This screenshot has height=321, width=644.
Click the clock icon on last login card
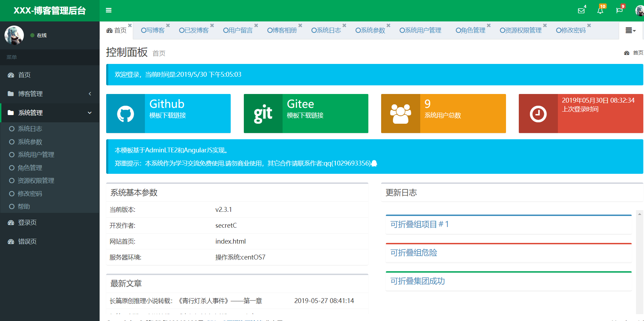[x=538, y=114]
